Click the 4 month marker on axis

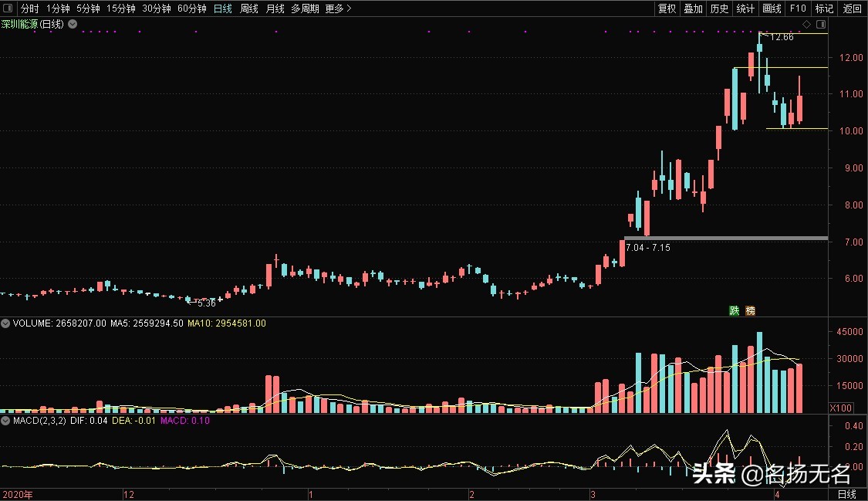pyautogui.click(x=777, y=494)
